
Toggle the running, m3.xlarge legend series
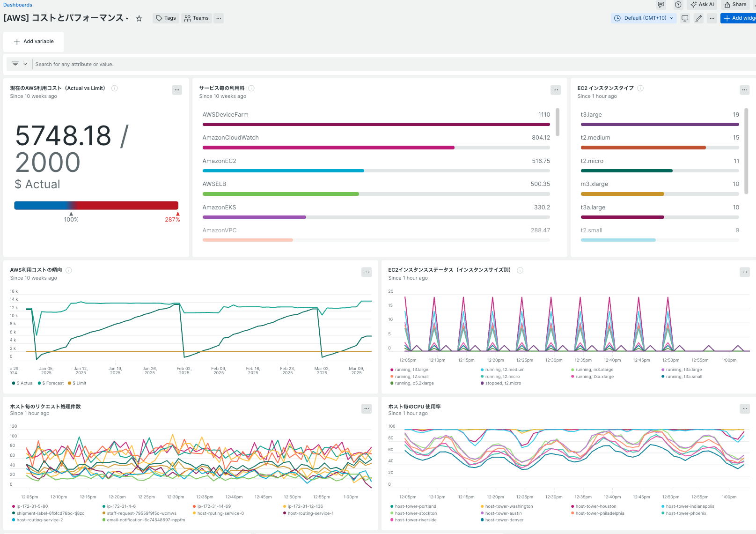point(592,370)
